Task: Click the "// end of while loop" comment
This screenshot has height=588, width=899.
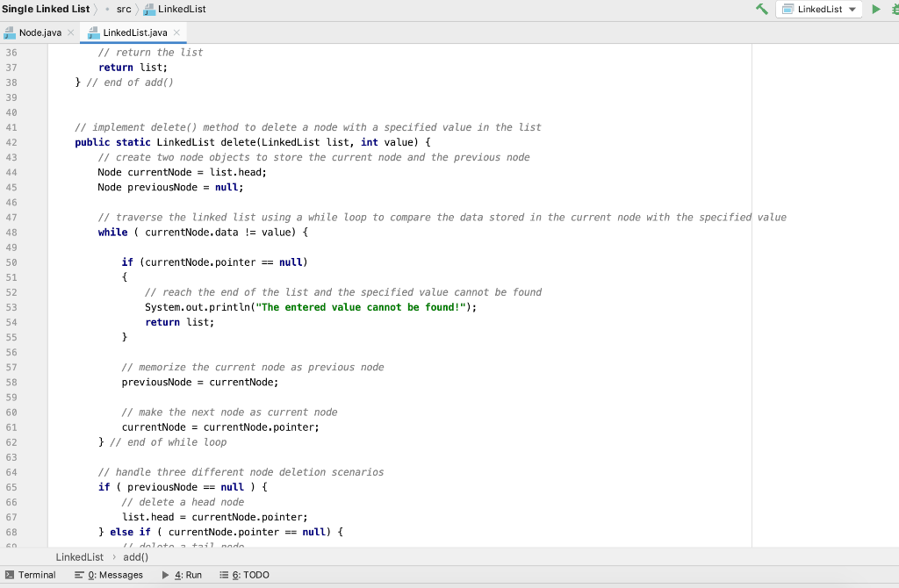Action: point(169,441)
